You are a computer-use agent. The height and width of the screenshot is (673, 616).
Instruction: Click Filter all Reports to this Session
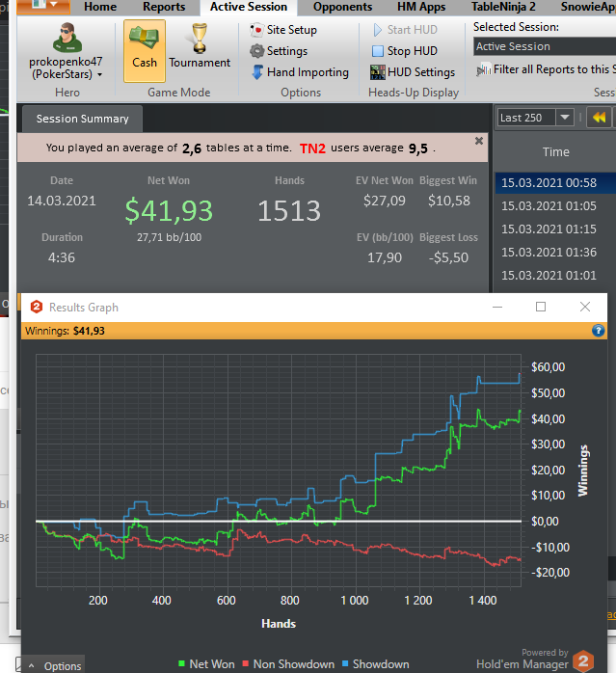[x=546, y=69]
